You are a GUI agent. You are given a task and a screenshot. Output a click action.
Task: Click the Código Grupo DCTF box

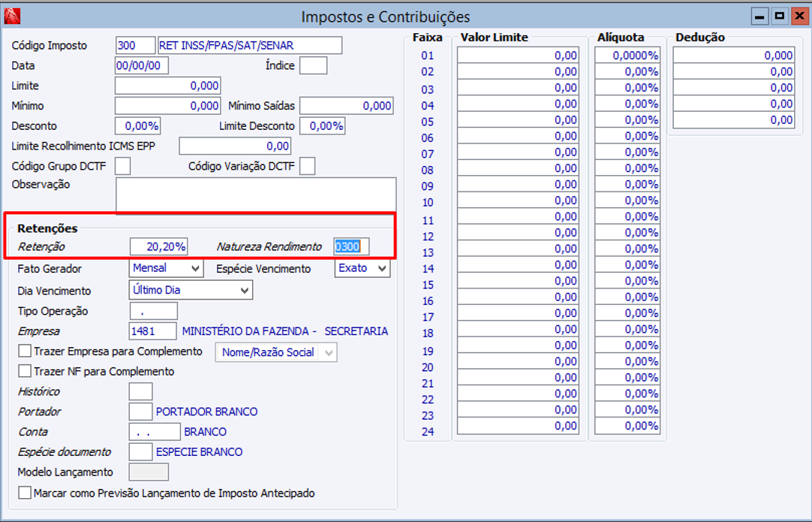click(x=123, y=167)
